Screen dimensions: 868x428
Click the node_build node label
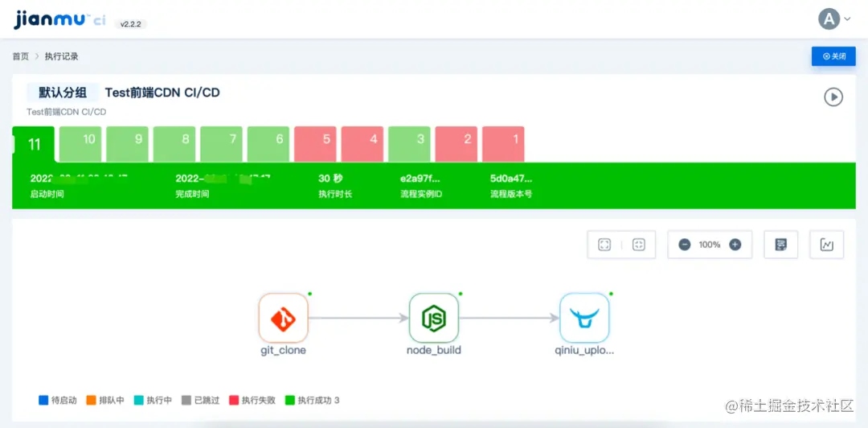click(434, 351)
